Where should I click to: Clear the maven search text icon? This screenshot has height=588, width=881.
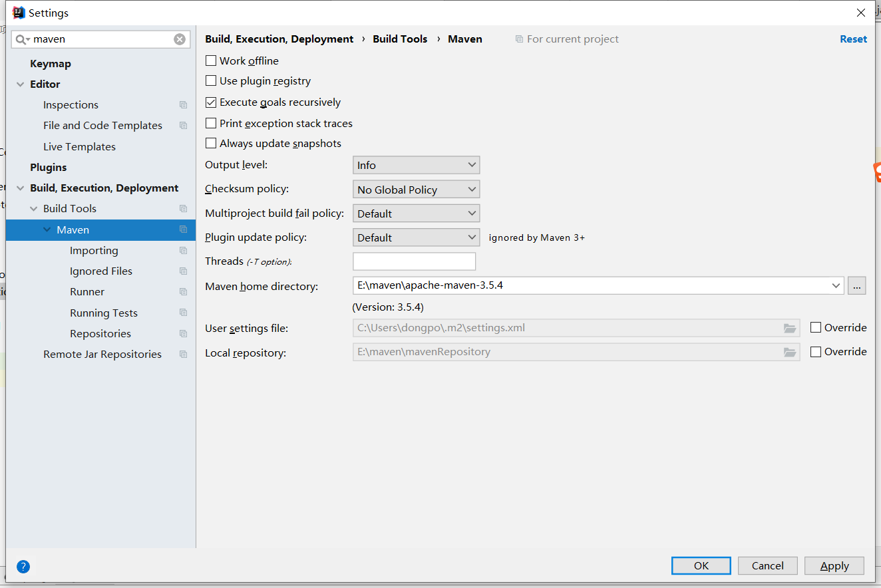(x=180, y=39)
